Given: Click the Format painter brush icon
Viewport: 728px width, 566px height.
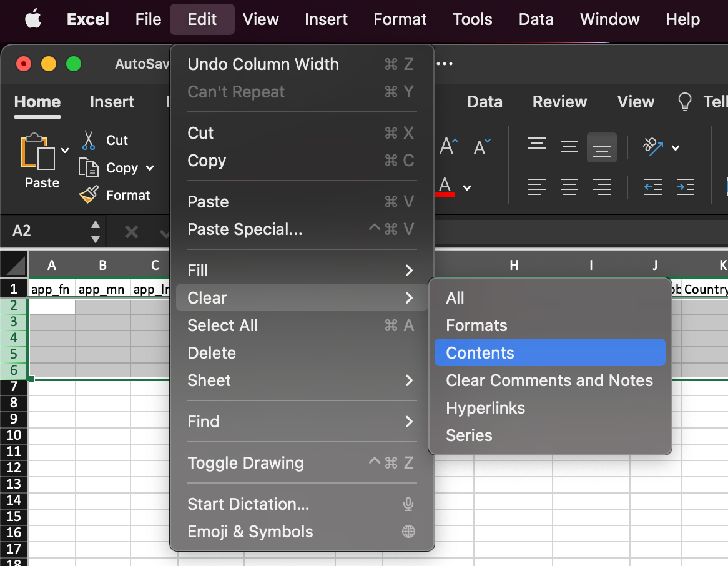Looking at the screenshot, I should [x=89, y=195].
